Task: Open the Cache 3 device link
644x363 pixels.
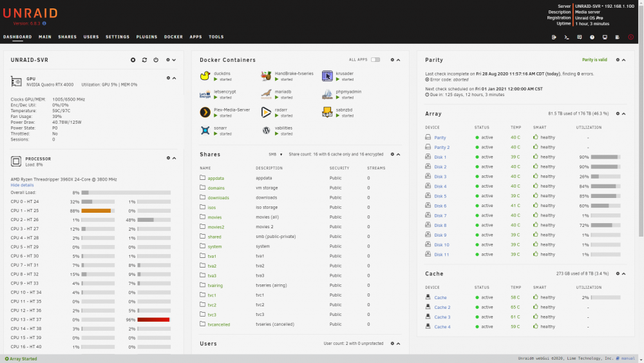Action: (442, 317)
